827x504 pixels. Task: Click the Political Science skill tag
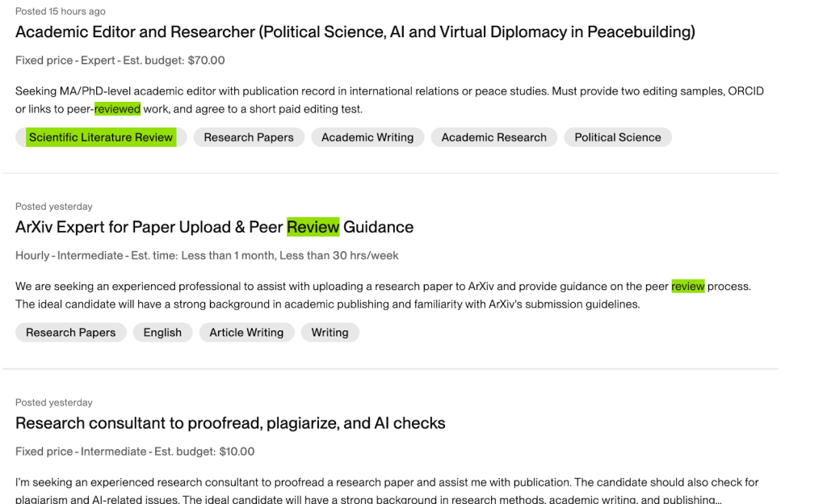pos(617,137)
